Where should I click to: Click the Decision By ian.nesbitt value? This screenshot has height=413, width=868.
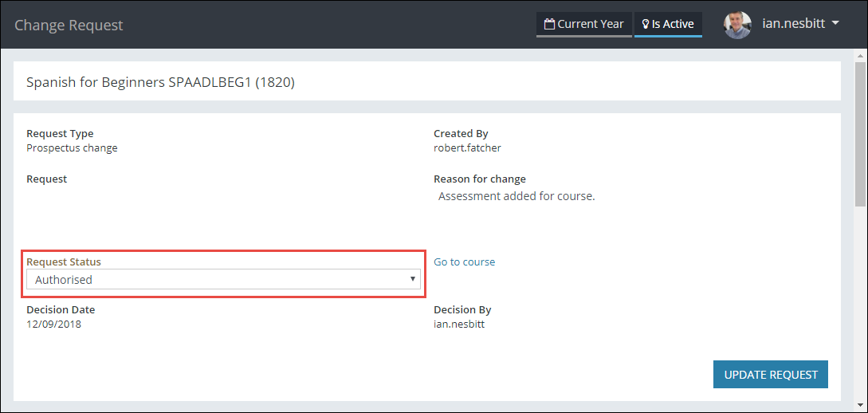(x=459, y=324)
